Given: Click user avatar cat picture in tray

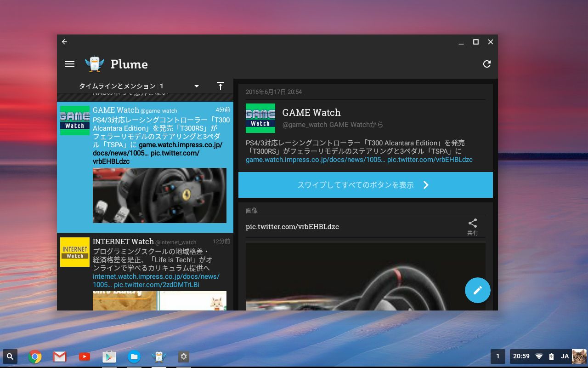Looking at the screenshot, I should [579, 356].
